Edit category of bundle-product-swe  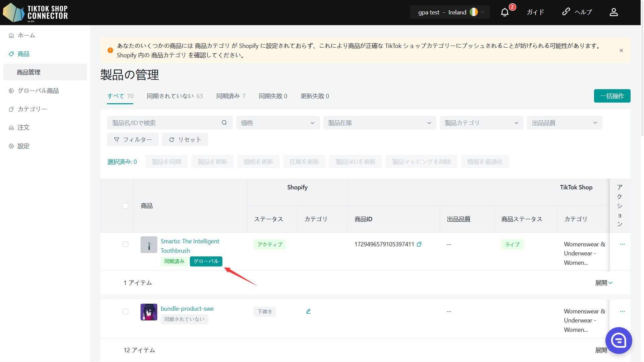(x=308, y=311)
